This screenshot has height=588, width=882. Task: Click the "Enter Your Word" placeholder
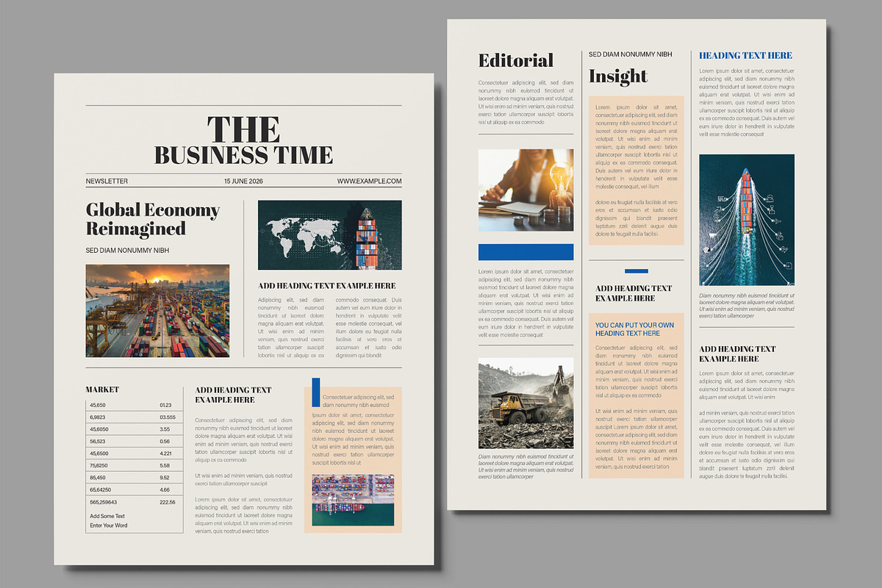(109, 526)
